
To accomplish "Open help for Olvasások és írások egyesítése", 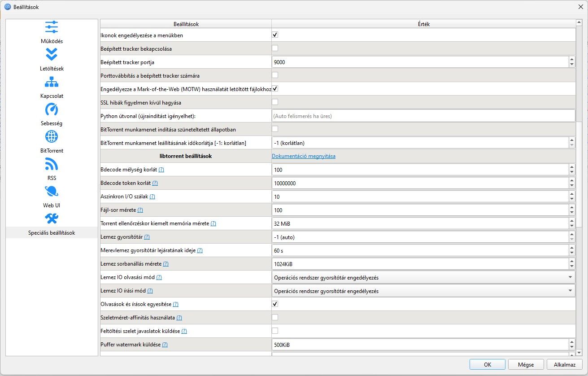I will click(176, 304).
